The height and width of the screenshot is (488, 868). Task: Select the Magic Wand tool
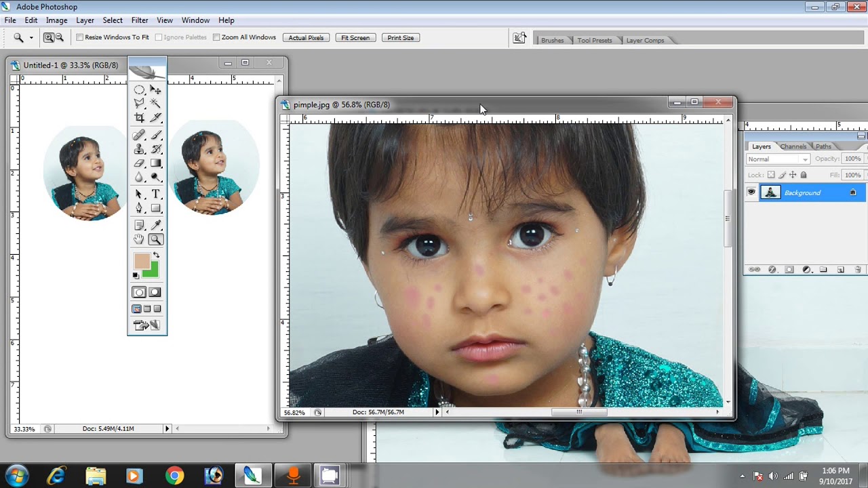156,104
